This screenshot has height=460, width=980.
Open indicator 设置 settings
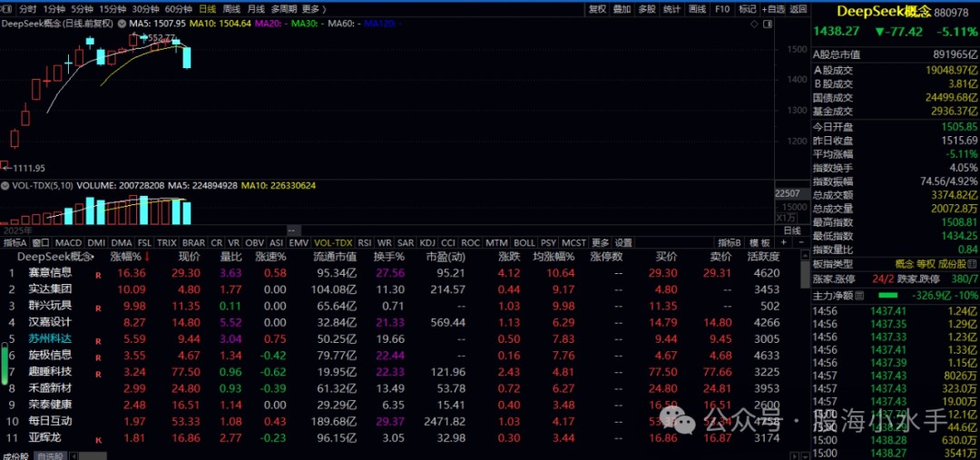[x=623, y=242]
